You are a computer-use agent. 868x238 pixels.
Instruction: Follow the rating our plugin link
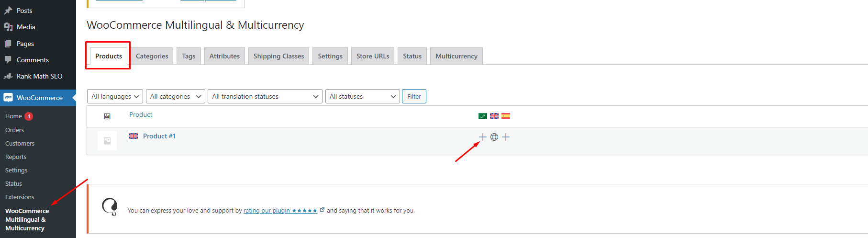(x=280, y=210)
